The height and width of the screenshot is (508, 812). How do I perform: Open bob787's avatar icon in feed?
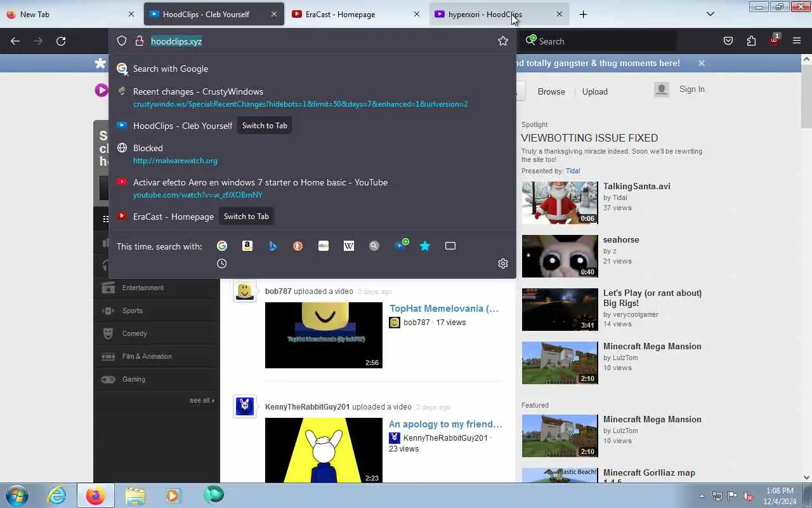click(x=245, y=291)
